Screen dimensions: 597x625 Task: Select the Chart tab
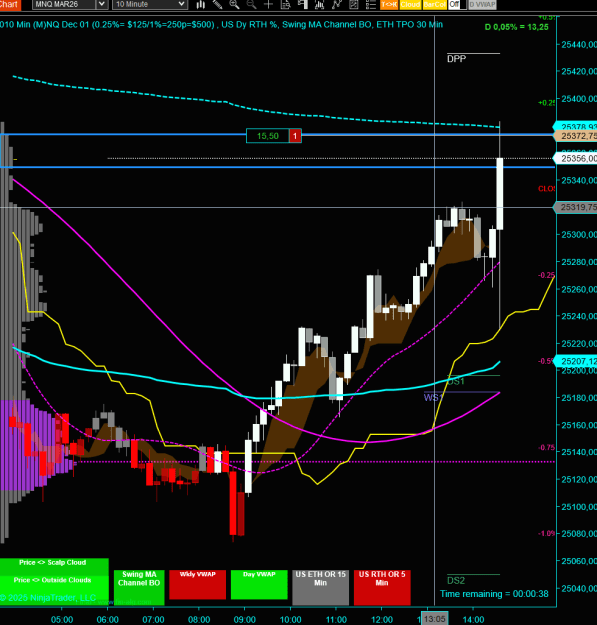10,4
